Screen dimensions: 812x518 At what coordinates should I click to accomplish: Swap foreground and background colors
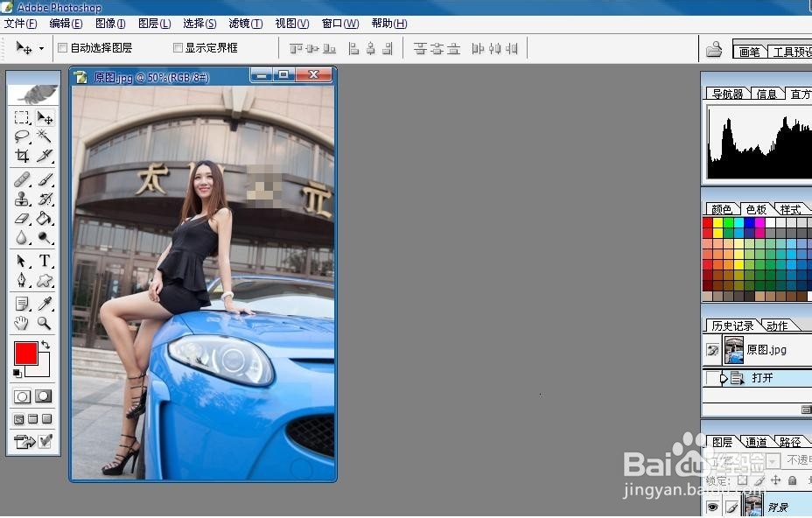point(45,345)
